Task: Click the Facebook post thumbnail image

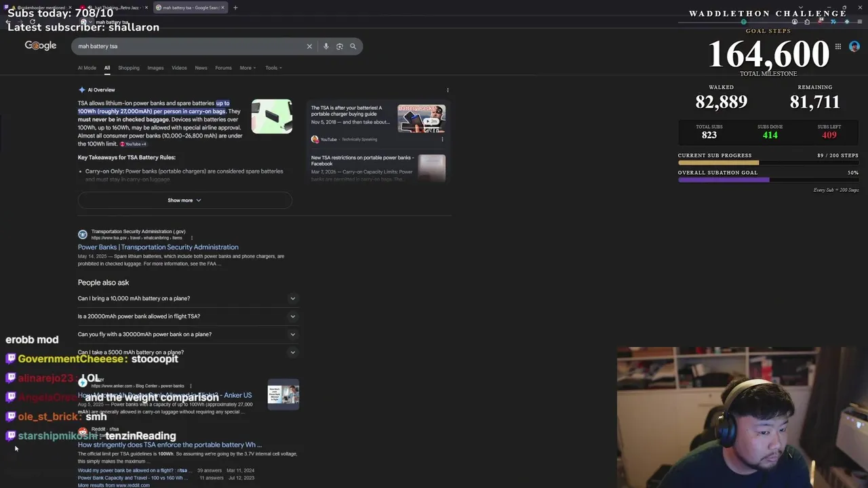Action: click(432, 168)
